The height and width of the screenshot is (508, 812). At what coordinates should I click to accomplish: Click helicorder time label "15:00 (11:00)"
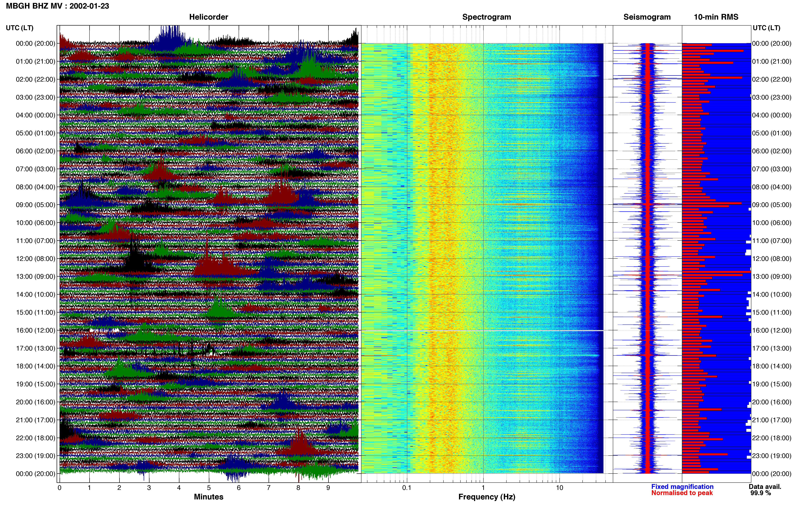coord(35,313)
